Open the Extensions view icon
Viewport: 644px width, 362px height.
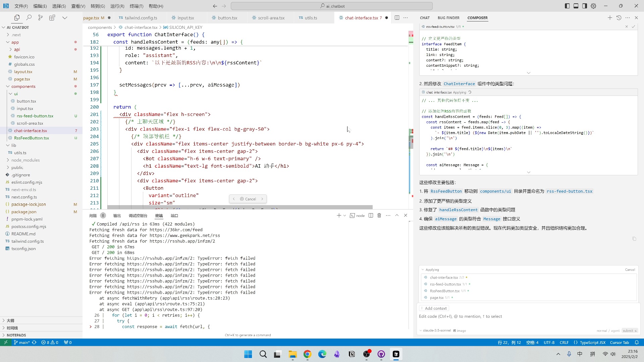52,18
